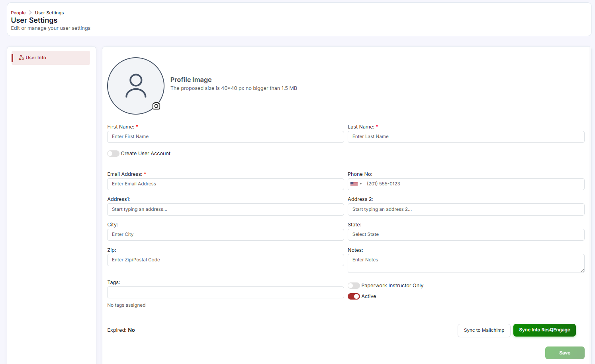
Task: Click the Address 2 input field
Action: click(466, 210)
